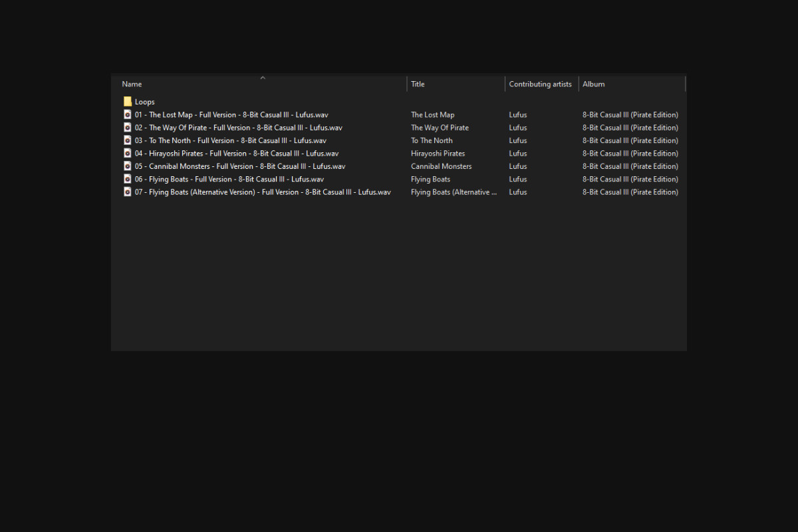Sort files by the Name column header
Viewport: 798px width, 532px height.
[132, 84]
